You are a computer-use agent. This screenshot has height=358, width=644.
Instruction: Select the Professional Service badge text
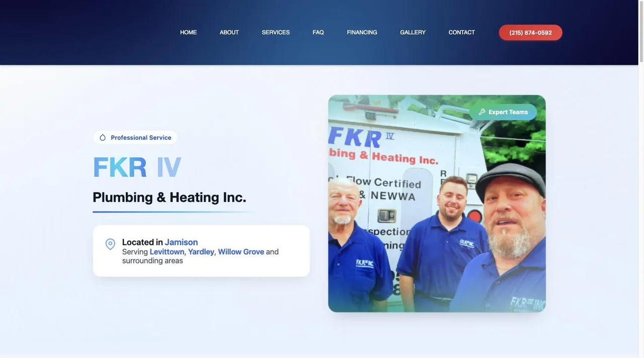[141, 138]
